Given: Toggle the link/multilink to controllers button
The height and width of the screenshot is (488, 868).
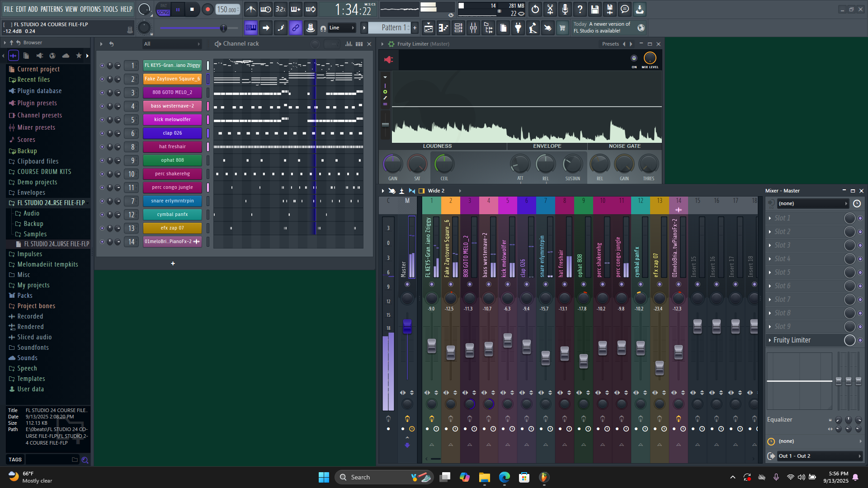Looking at the screenshot, I should click(296, 28).
